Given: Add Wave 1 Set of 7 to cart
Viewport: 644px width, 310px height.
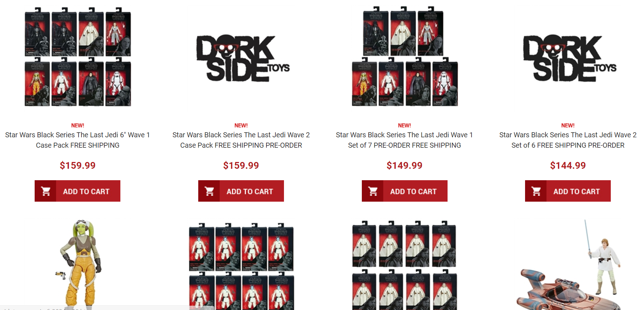Looking at the screenshot, I should pos(405,191).
